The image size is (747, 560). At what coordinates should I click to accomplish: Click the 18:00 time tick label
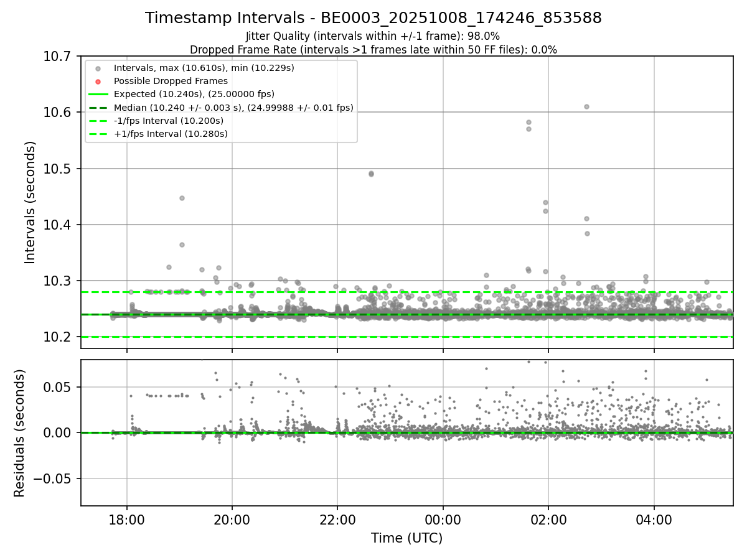(127, 519)
